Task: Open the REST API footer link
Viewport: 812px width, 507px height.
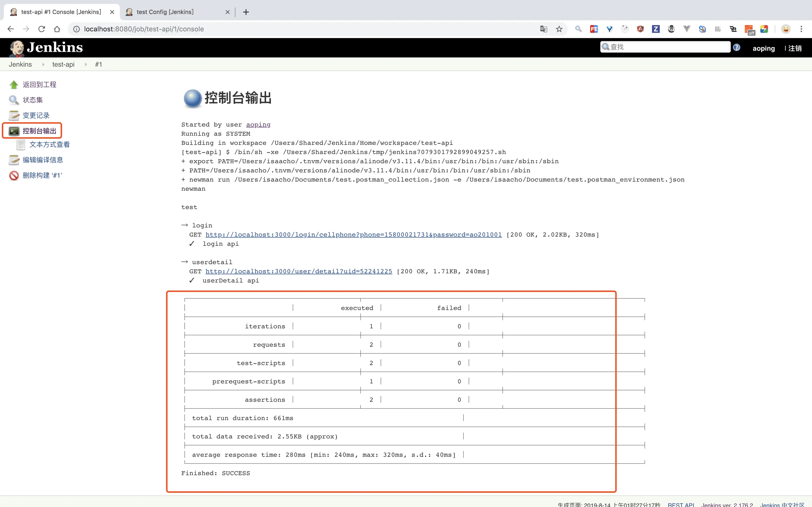Action: click(x=681, y=504)
